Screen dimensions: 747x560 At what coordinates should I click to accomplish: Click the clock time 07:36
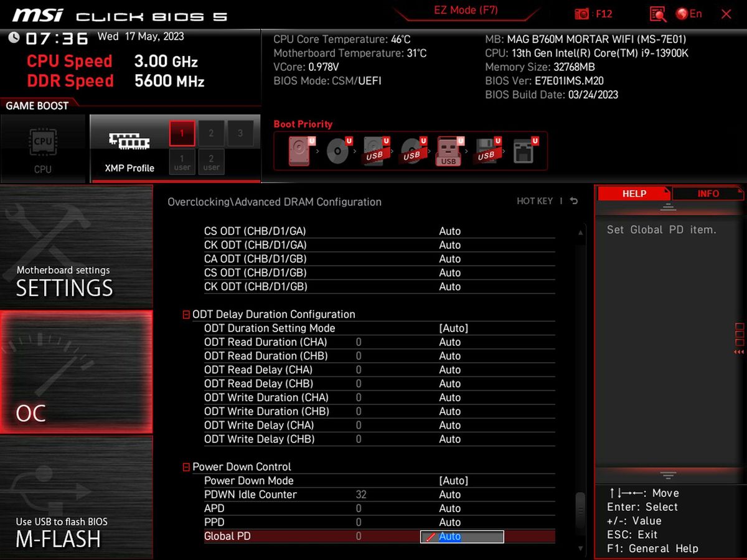(x=57, y=39)
